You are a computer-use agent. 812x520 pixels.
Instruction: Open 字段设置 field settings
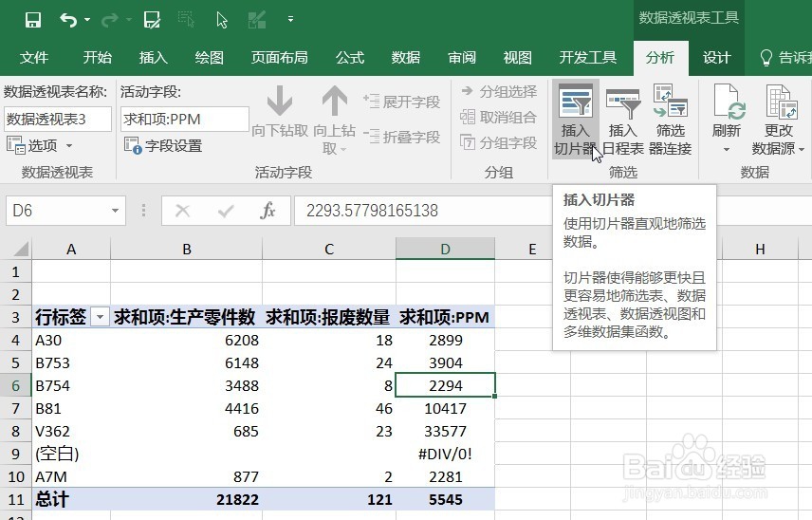163,145
